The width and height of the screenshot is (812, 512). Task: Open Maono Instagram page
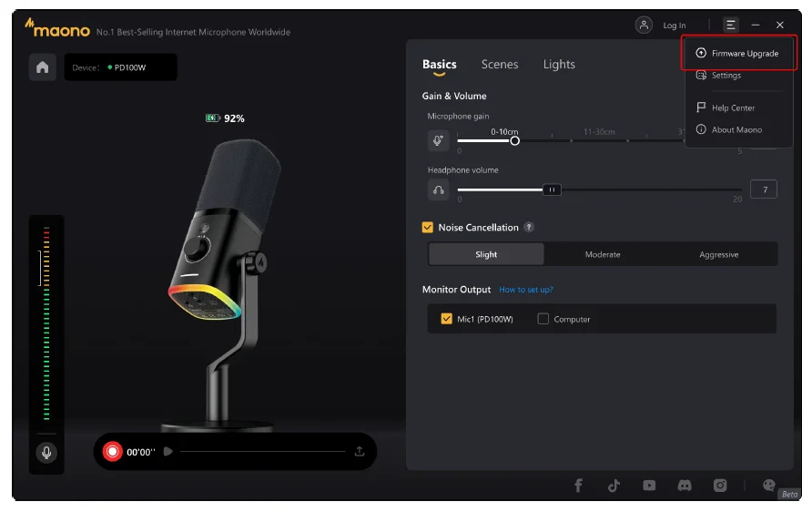click(720, 485)
